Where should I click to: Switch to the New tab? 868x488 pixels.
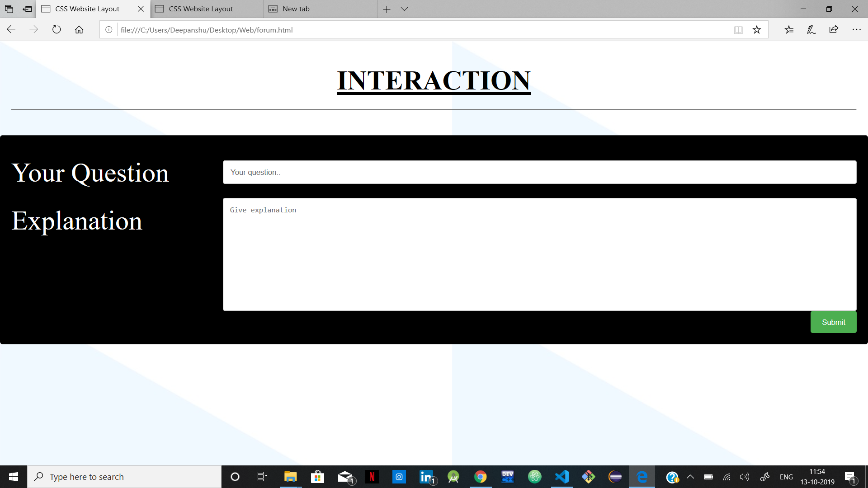pos(296,9)
